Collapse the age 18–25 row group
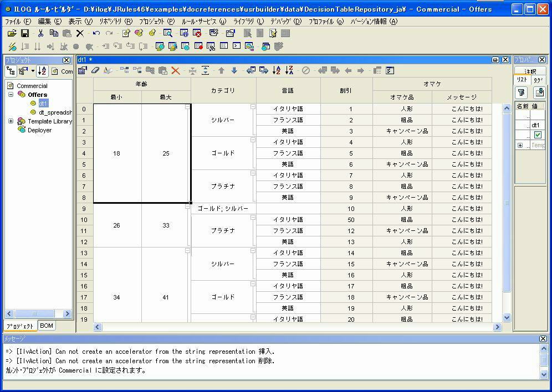552x392 pixels. (188, 107)
